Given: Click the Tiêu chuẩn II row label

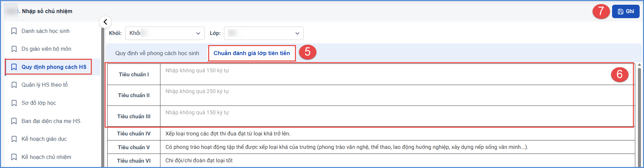Looking at the screenshot, I should click(134, 95).
